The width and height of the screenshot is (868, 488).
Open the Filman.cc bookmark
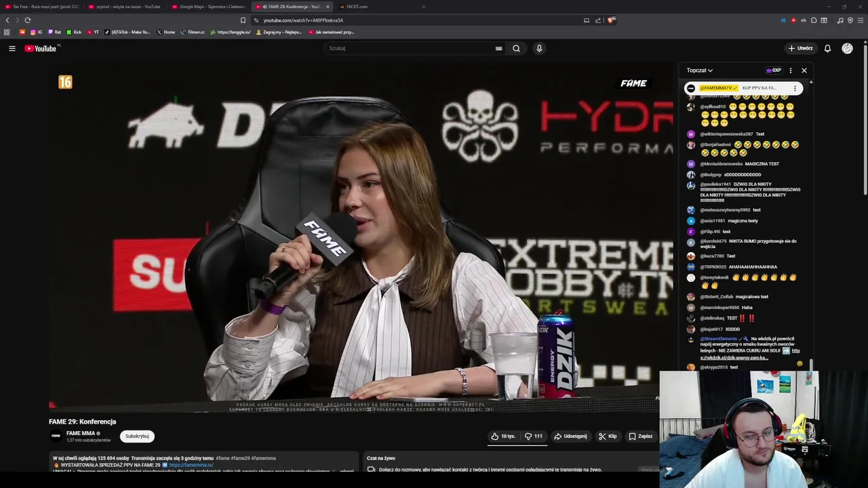[x=193, y=32]
